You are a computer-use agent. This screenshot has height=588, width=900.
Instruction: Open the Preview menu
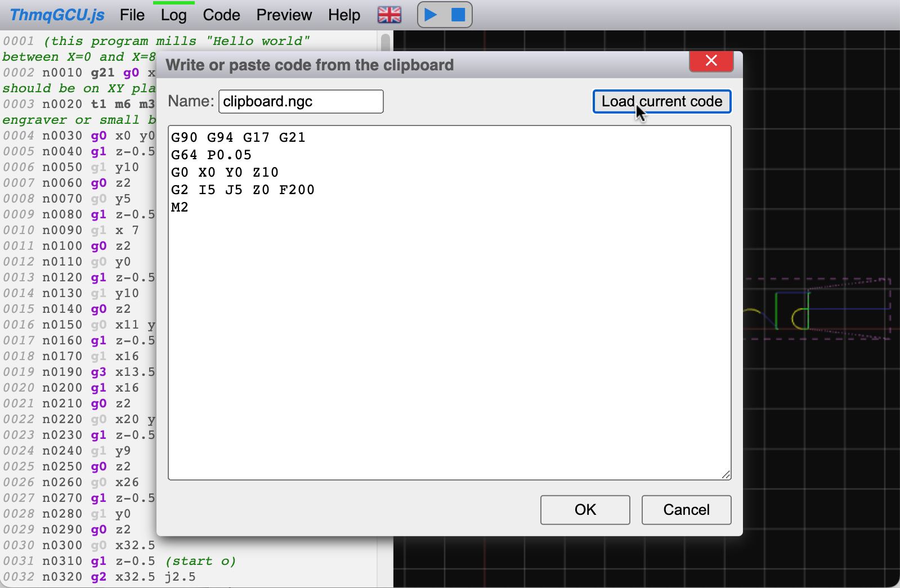[x=284, y=15]
